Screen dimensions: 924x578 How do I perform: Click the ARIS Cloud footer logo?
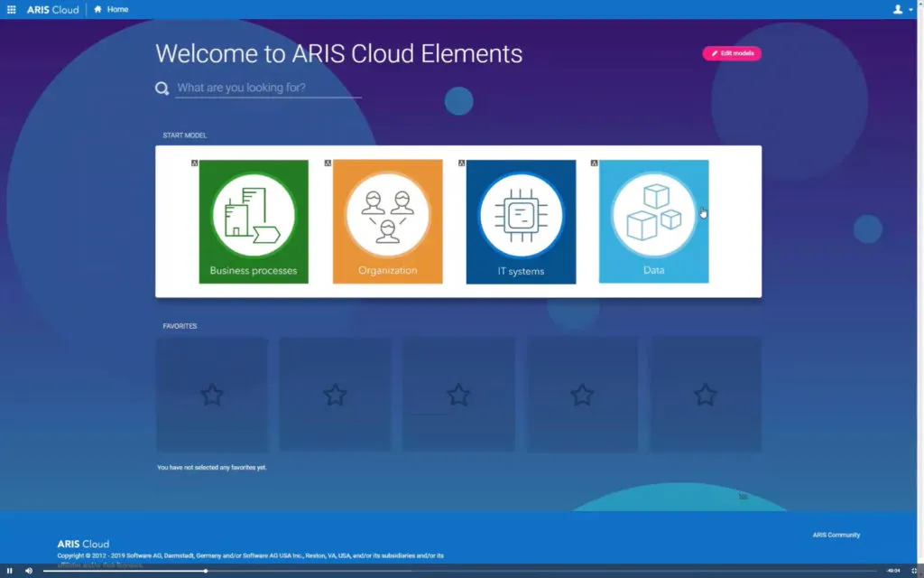click(83, 544)
